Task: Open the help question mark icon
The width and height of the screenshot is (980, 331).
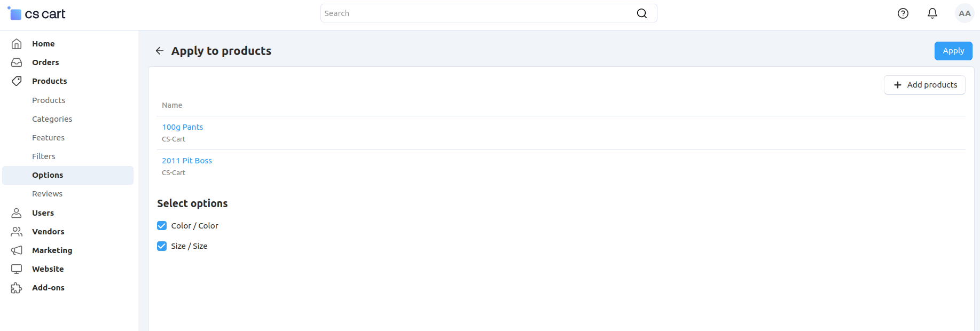Action: coord(903,13)
